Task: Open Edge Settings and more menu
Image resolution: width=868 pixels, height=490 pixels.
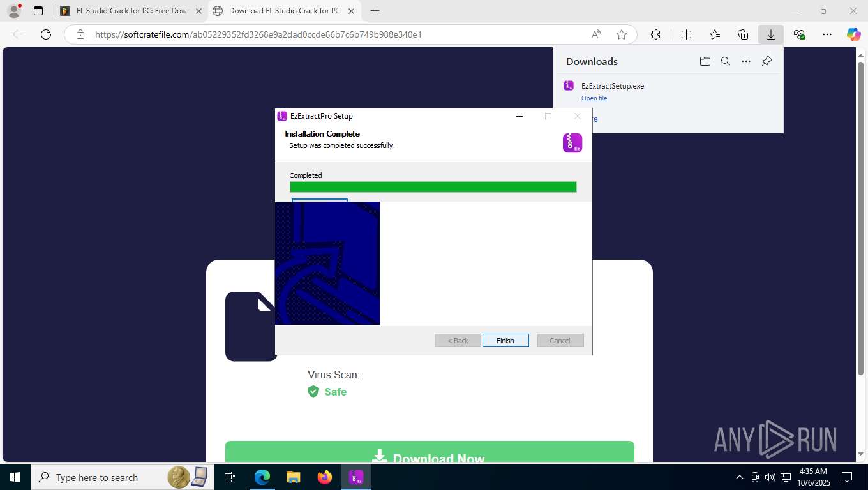Action: [x=827, y=34]
